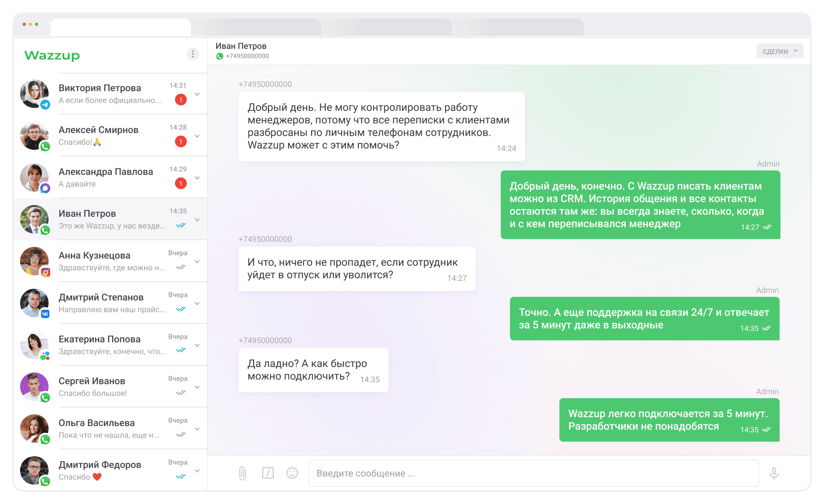Open the СДЕЛКИ dropdown
Screen dimensions: 824x504
[780, 51]
